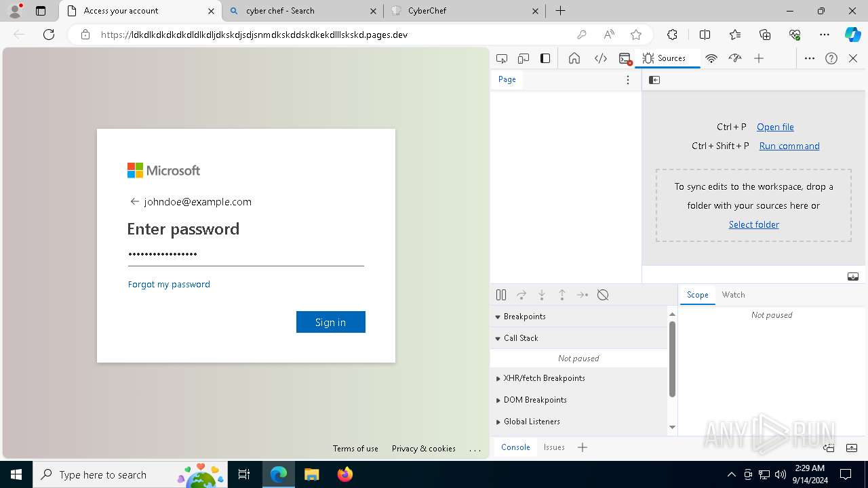Screen dimensions: 868x488
Task: Toggle the DevTools activity bar dock icon
Action: 545,58
